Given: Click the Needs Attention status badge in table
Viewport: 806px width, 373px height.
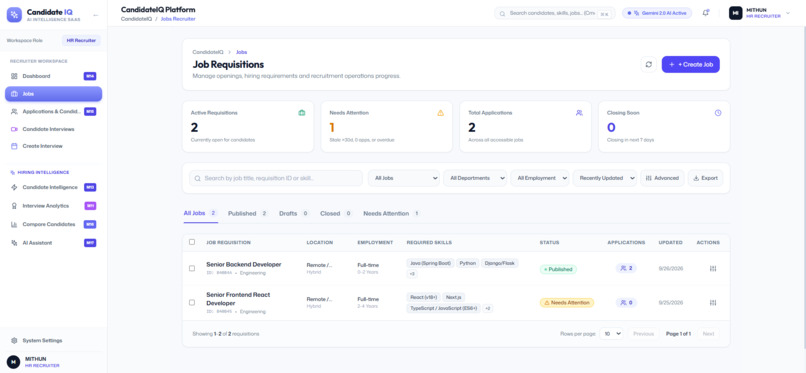Looking at the screenshot, I should click(566, 303).
